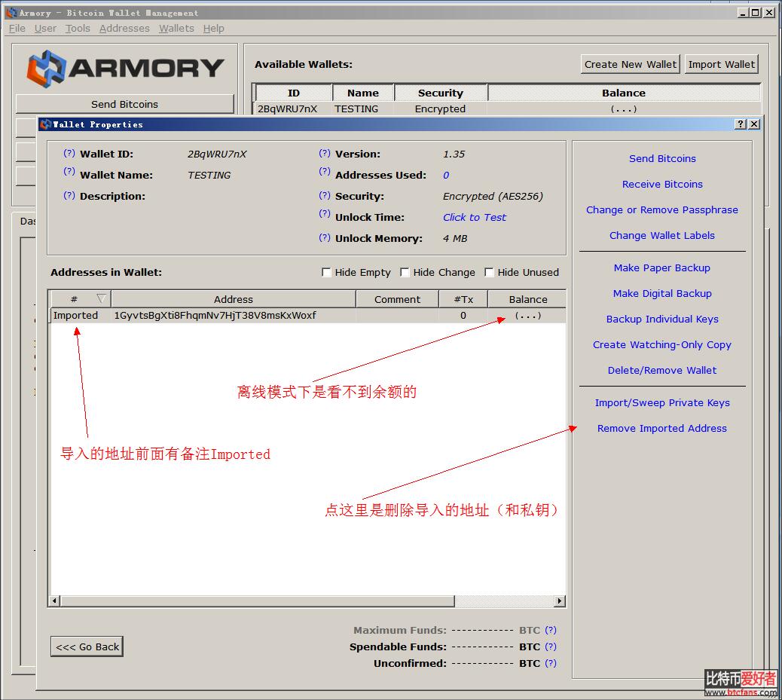The image size is (782, 700).
Task: Click Create Watching-Only Copy link
Action: pyautogui.click(x=662, y=345)
